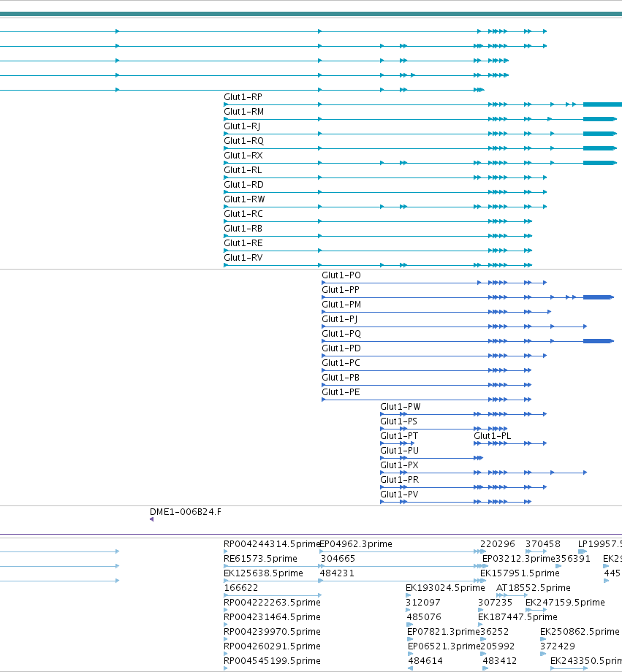Click the Glut1-PT protein label
Viewport: 622px width, 672px height.
coord(399,435)
